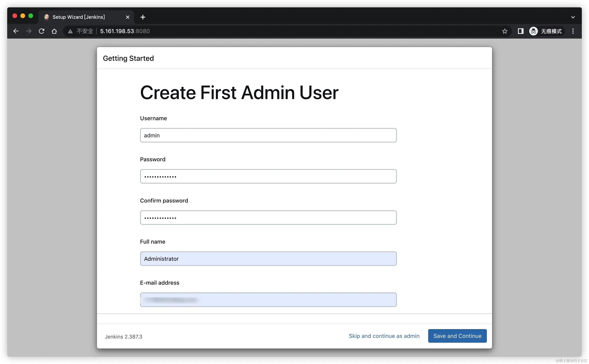Image resolution: width=589 pixels, height=364 pixels.
Task: Click the not-secure warning icon
Action: (x=70, y=31)
